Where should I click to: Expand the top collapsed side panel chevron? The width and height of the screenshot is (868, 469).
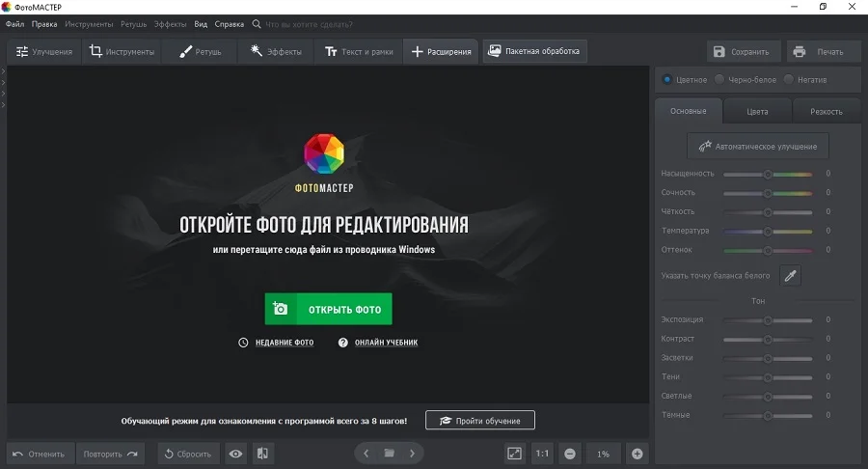[x=3, y=71]
